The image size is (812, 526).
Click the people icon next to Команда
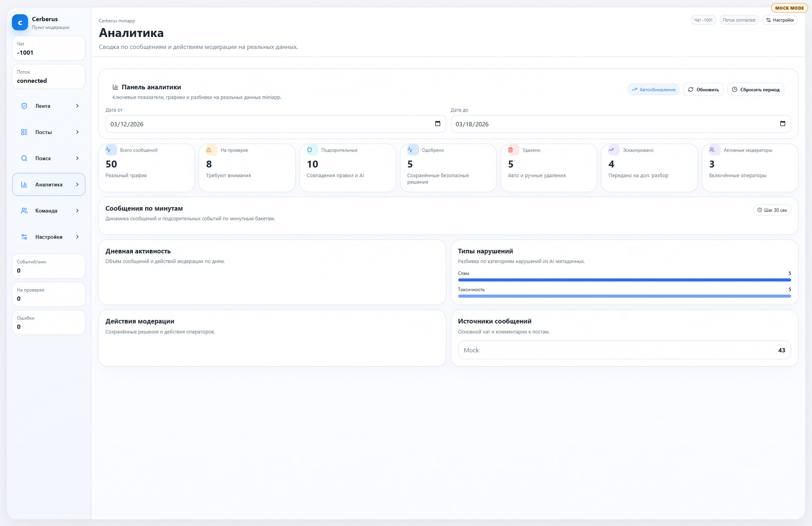[24, 211]
